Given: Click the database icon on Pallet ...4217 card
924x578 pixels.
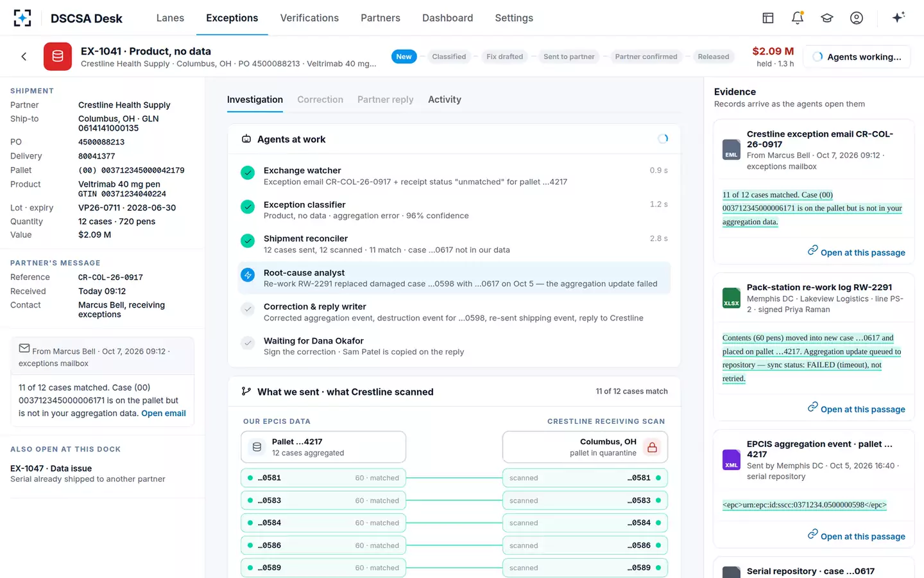Looking at the screenshot, I should coord(257,447).
